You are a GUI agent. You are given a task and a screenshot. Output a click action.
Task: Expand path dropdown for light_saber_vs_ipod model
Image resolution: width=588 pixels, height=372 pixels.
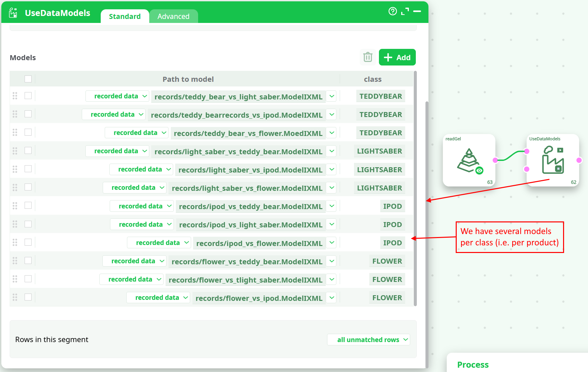tap(331, 170)
